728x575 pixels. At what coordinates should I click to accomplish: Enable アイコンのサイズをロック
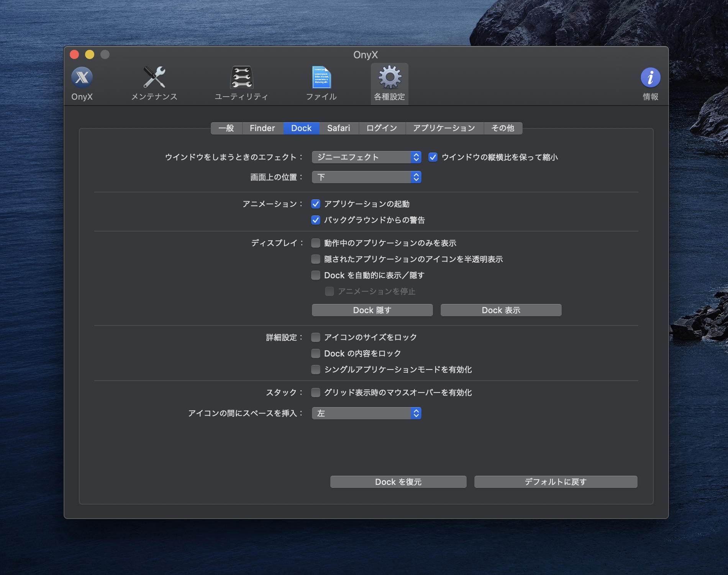(x=316, y=337)
